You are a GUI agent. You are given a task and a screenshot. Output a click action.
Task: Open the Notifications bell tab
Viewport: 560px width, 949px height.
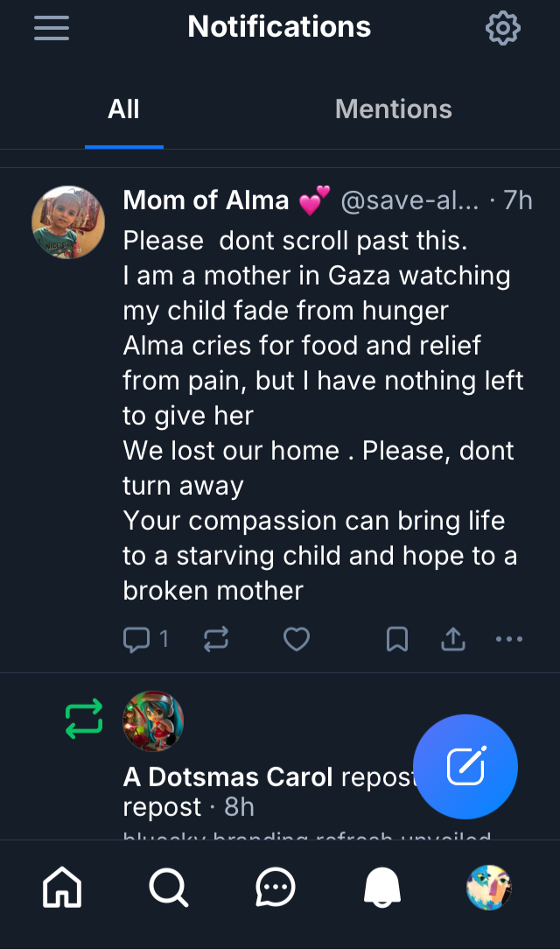[x=381, y=889]
